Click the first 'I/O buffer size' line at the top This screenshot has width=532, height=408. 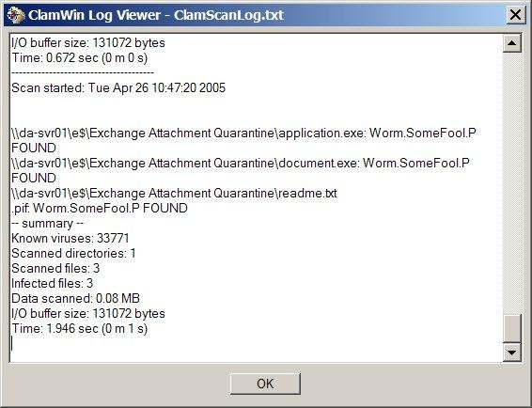point(88,42)
